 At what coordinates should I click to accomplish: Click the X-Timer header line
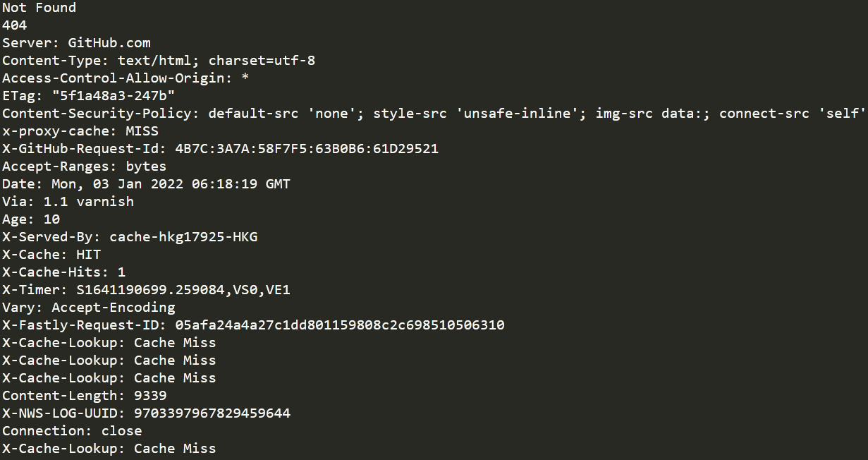(146, 290)
